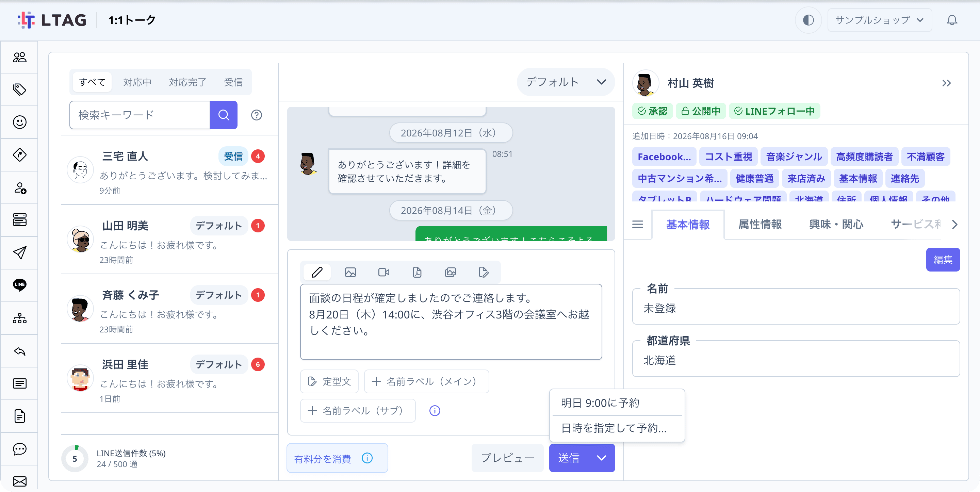This screenshot has height=492, width=980.
Task: Click the notification bell icon
Action: 952,20
